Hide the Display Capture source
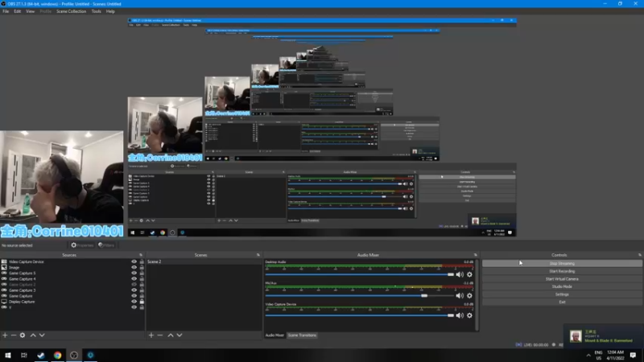 click(134, 302)
